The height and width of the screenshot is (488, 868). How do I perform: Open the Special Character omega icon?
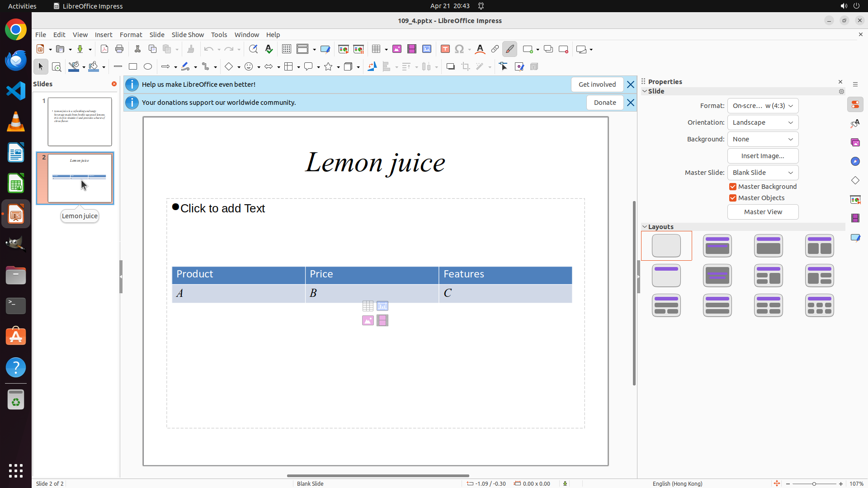(459, 49)
